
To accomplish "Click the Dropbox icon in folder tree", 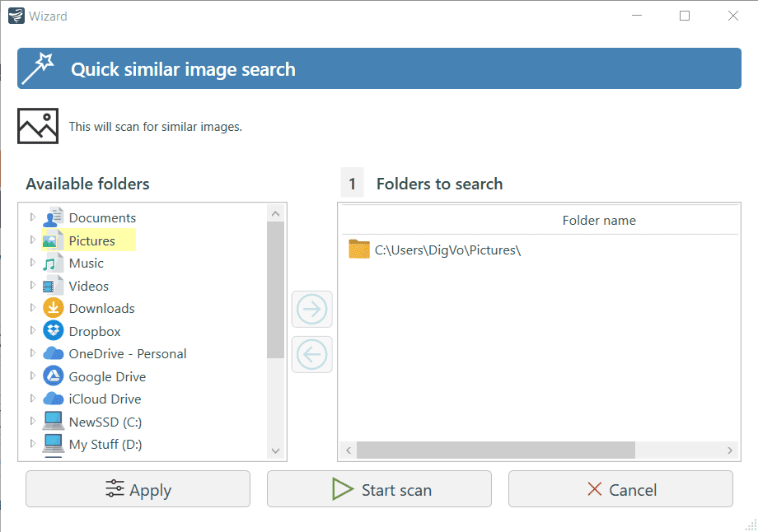I will (x=54, y=331).
